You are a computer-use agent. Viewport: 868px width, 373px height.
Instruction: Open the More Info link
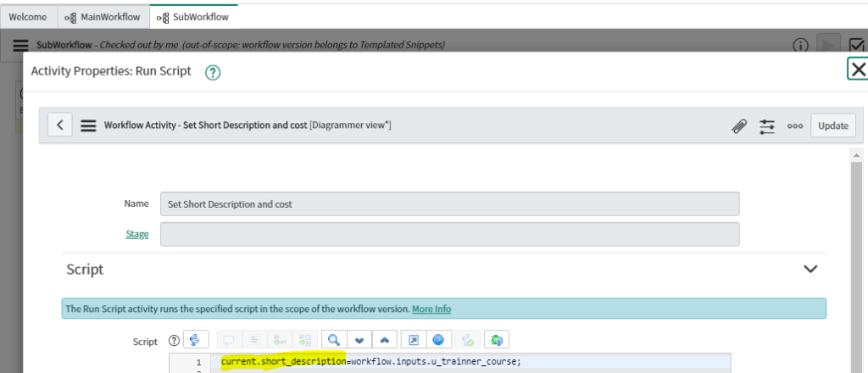click(431, 309)
